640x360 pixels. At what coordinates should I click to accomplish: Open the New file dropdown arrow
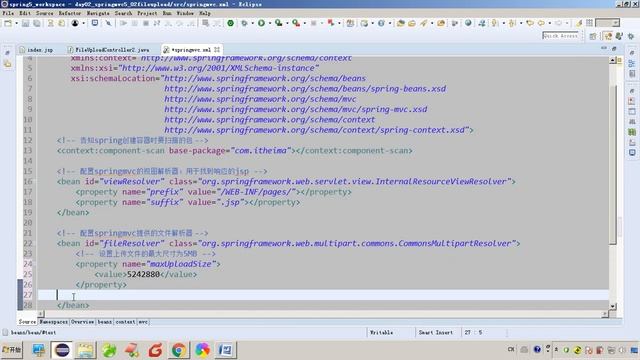coord(16,23)
